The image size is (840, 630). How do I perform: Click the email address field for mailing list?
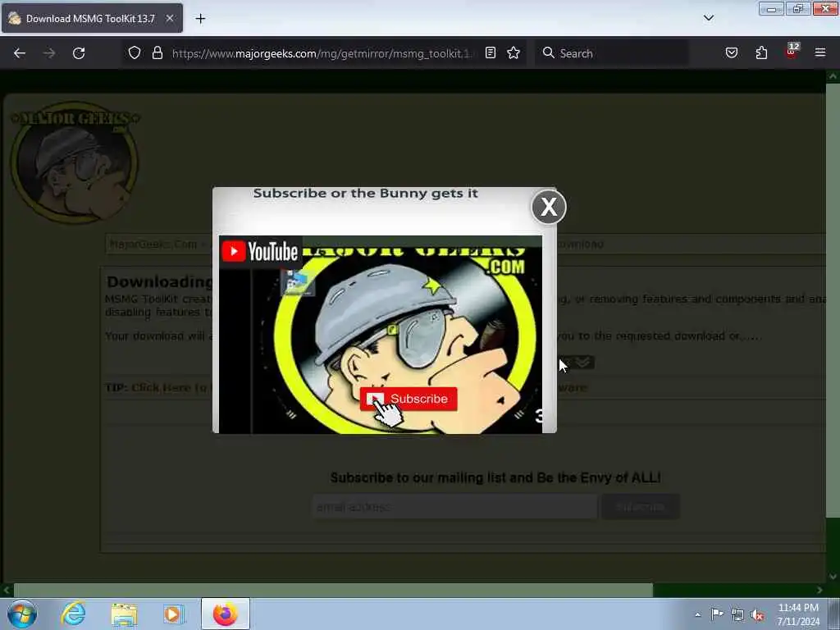pos(454,507)
